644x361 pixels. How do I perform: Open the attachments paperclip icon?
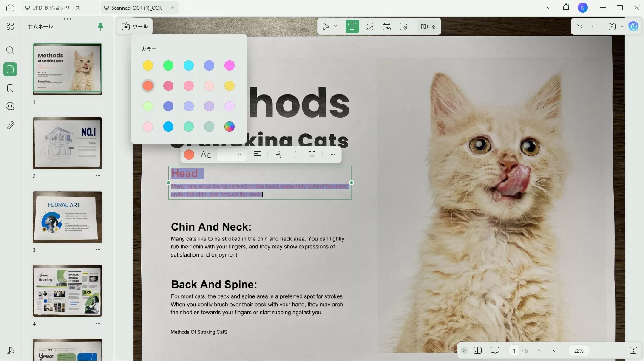[x=10, y=125]
